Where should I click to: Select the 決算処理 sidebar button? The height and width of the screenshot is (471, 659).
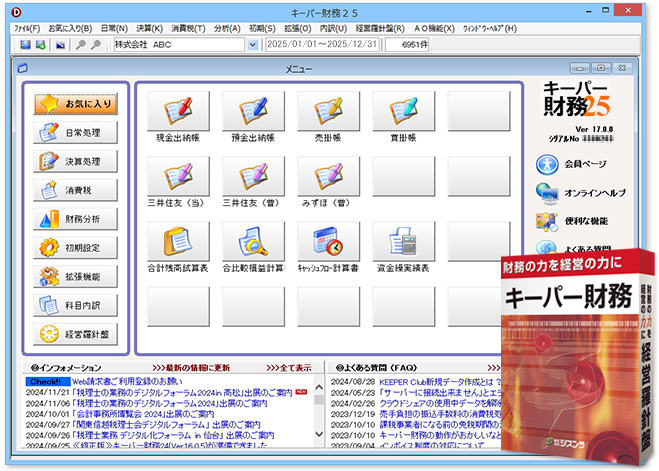click(x=76, y=161)
